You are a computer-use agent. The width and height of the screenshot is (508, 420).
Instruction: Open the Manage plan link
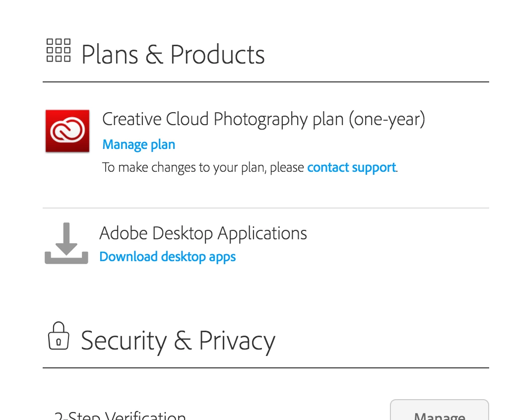138,145
